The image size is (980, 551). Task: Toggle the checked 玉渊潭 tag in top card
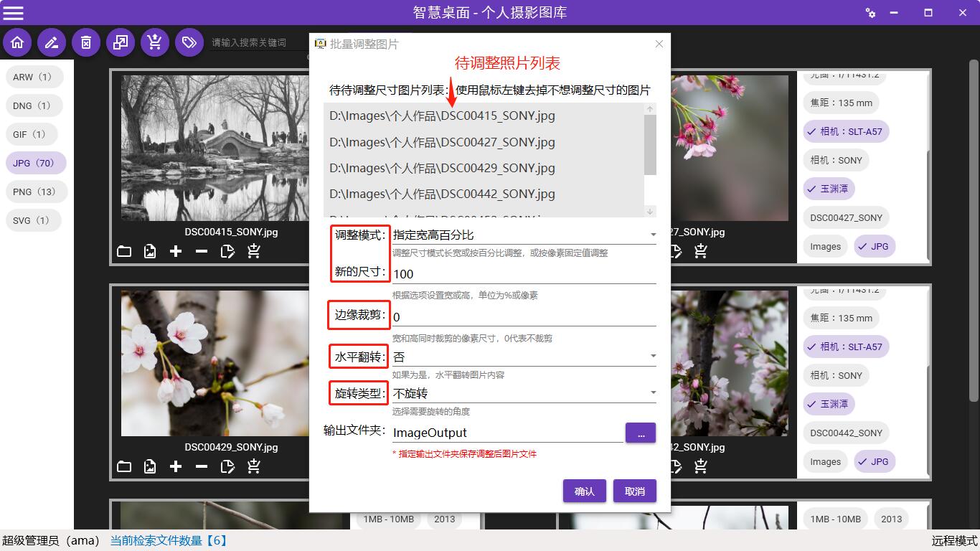[x=829, y=189]
